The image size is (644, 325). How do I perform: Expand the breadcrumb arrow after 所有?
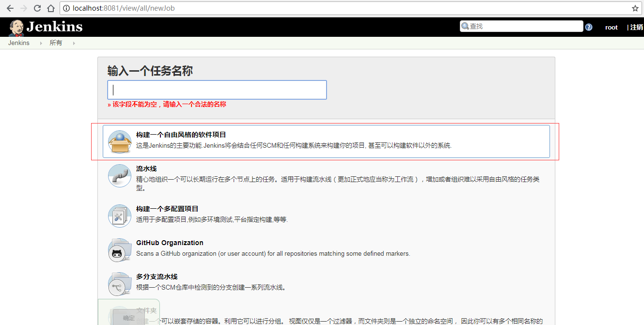(x=73, y=43)
